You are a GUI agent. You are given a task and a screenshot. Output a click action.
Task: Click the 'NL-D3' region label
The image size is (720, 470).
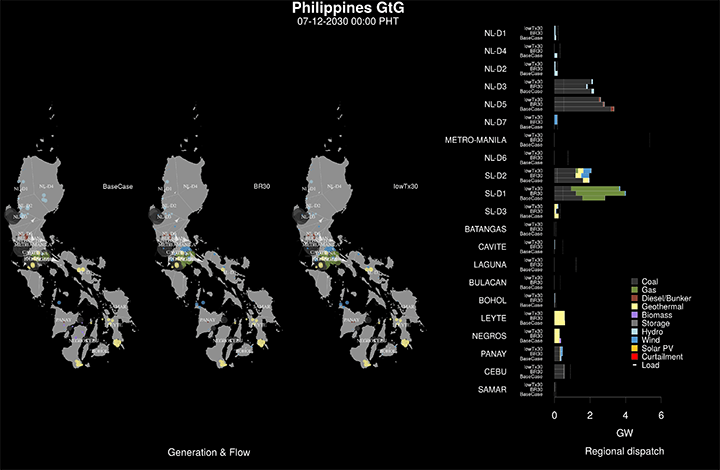point(495,87)
